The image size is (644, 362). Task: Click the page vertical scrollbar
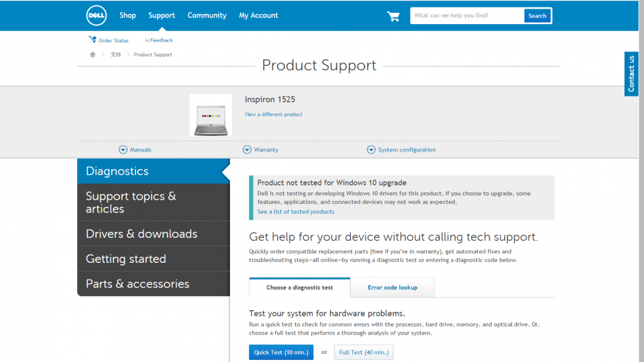(x=641, y=181)
